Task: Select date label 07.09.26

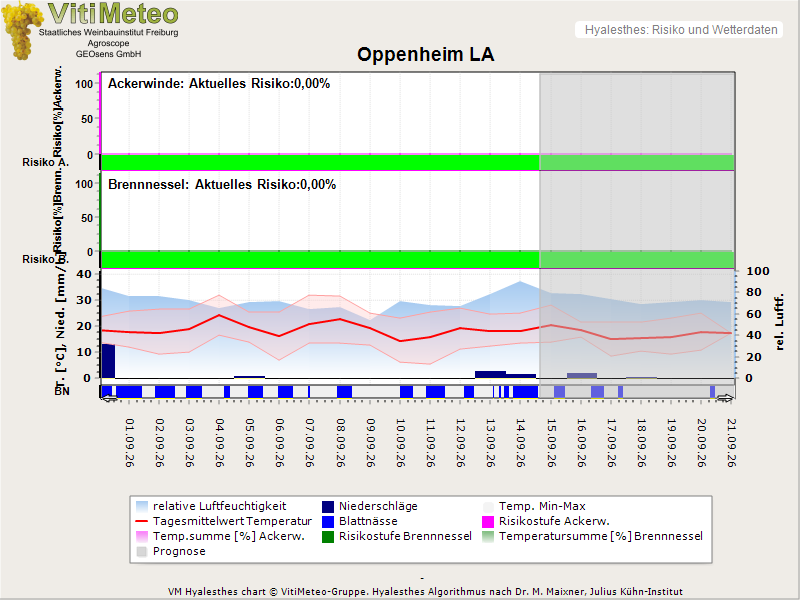Action: (310, 442)
